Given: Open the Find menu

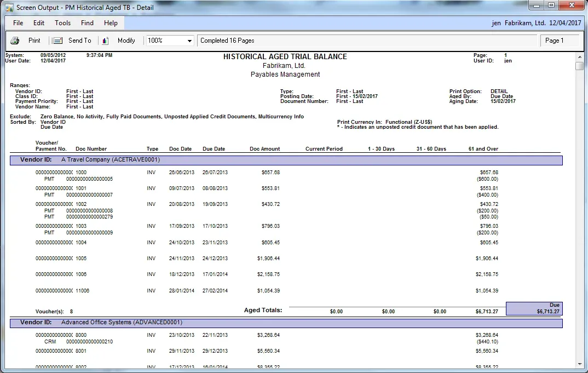Looking at the screenshot, I should point(87,23).
